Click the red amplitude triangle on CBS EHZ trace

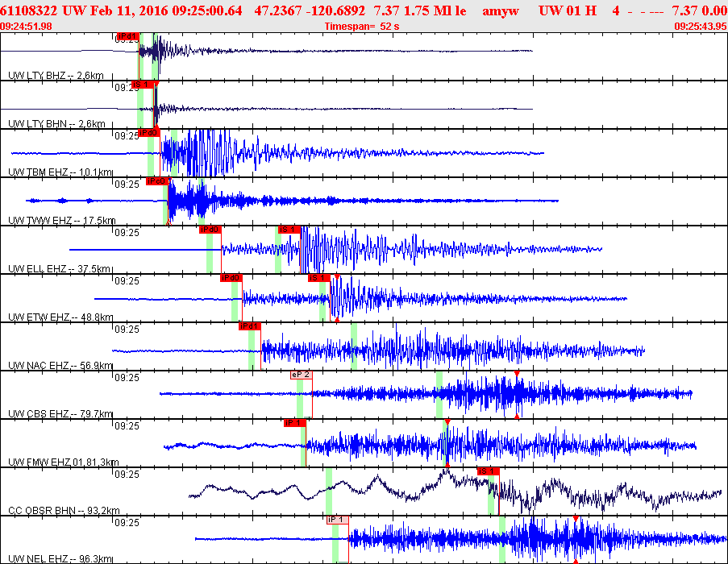[x=517, y=374]
